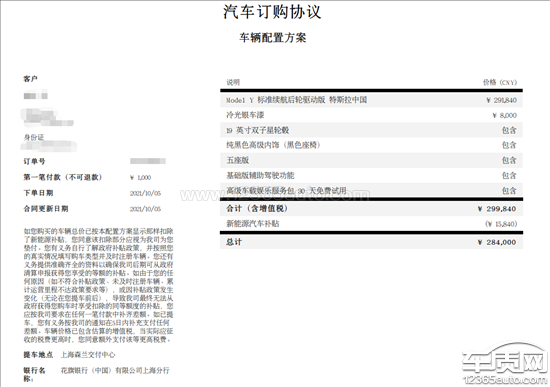Click the 合计（含增值税） label
The width and height of the screenshot is (550, 387).
[x=257, y=208]
